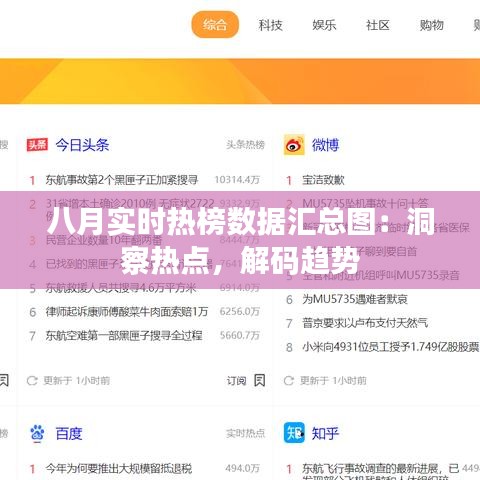This screenshot has height=480, width=480.
Task: Open the 微博 section title
Action: coord(325,145)
